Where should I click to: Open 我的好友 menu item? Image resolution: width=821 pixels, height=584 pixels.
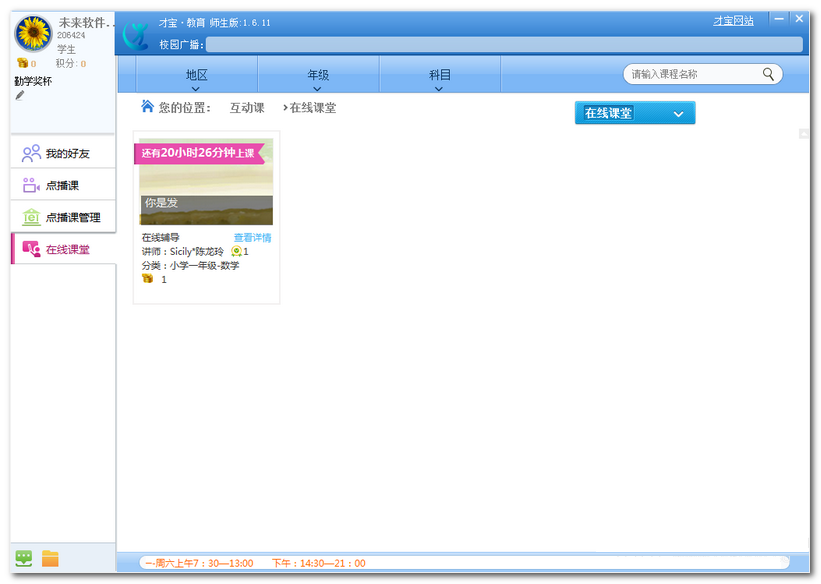pos(63,153)
